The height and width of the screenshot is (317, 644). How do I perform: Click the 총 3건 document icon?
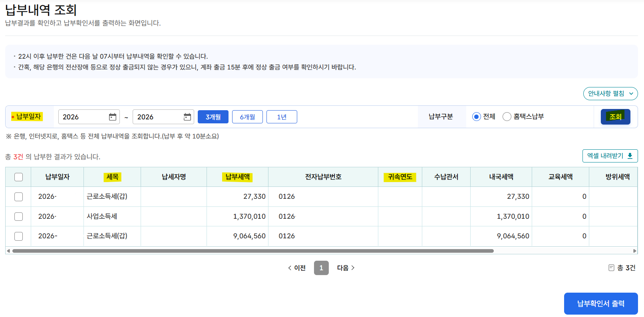point(611,268)
